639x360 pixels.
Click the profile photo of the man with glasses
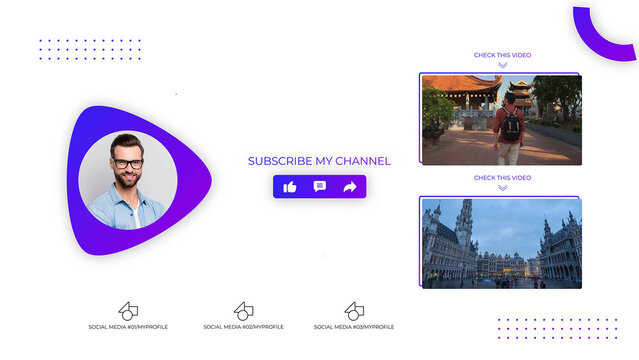[x=128, y=180]
